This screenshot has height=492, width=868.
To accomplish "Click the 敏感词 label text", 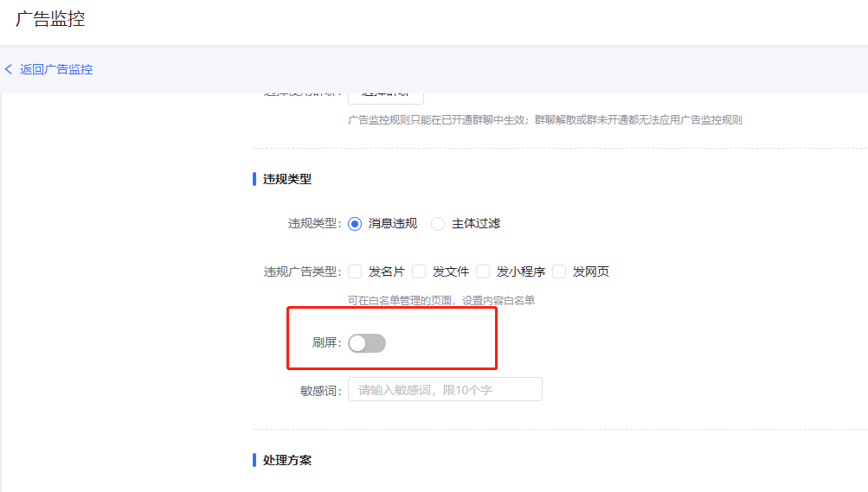I will 320,390.
